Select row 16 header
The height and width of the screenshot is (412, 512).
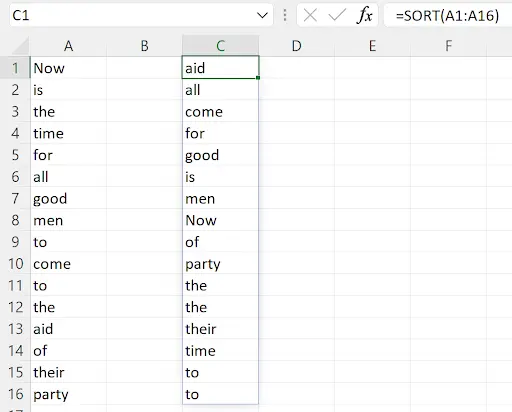(x=15, y=394)
